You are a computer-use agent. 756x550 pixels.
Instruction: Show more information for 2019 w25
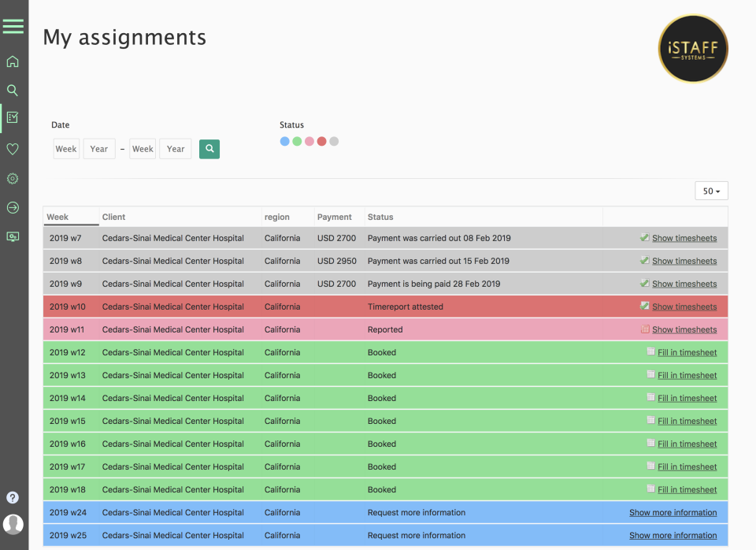673,535
